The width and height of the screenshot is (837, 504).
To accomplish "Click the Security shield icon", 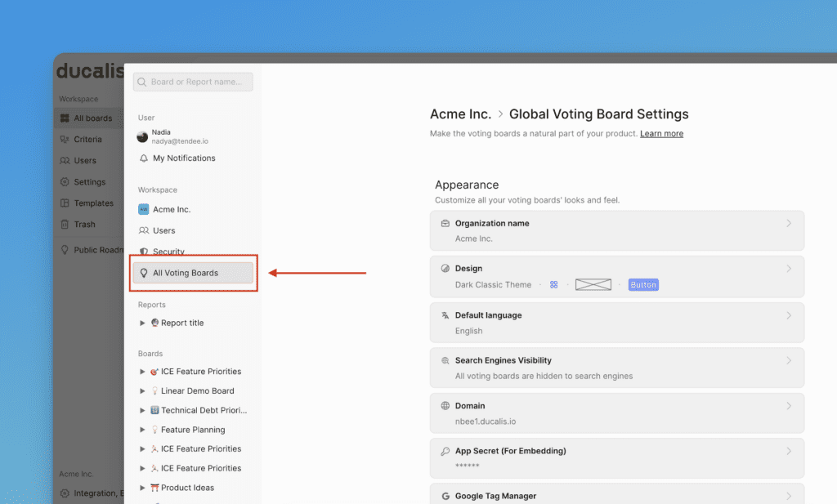I will [144, 252].
